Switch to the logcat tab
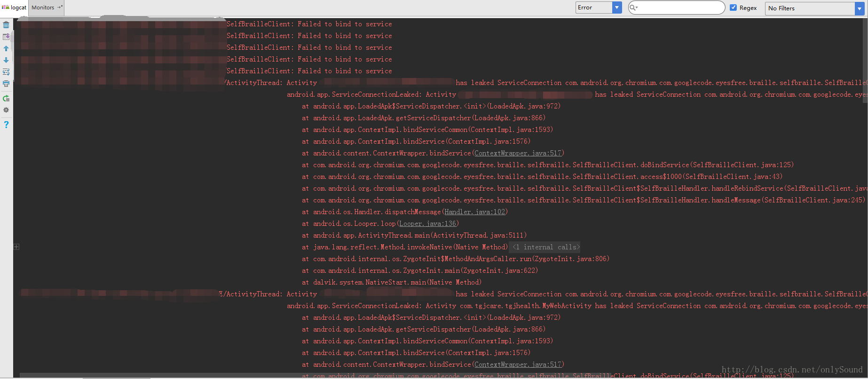The image size is (868, 379). pyautogui.click(x=15, y=8)
